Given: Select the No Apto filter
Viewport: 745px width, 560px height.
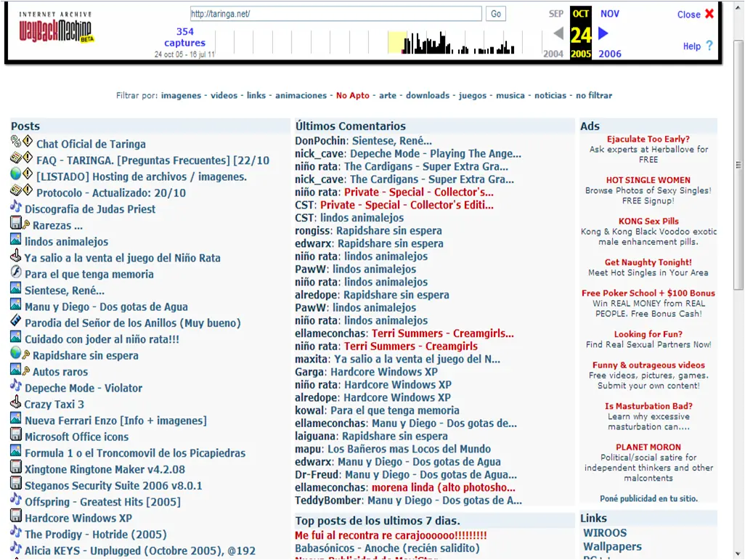Looking at the screenshot, I should pos(353,96).
